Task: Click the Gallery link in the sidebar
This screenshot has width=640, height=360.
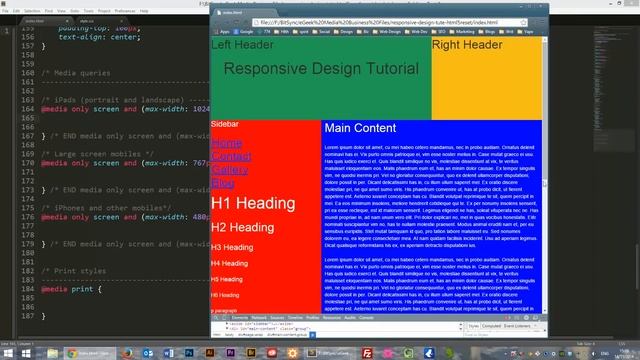Action: pos(229,170)
